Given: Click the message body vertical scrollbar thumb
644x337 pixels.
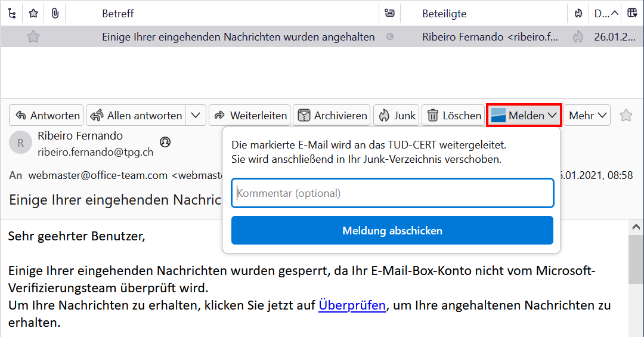Looking at the screenshot, I should [636, 259].
